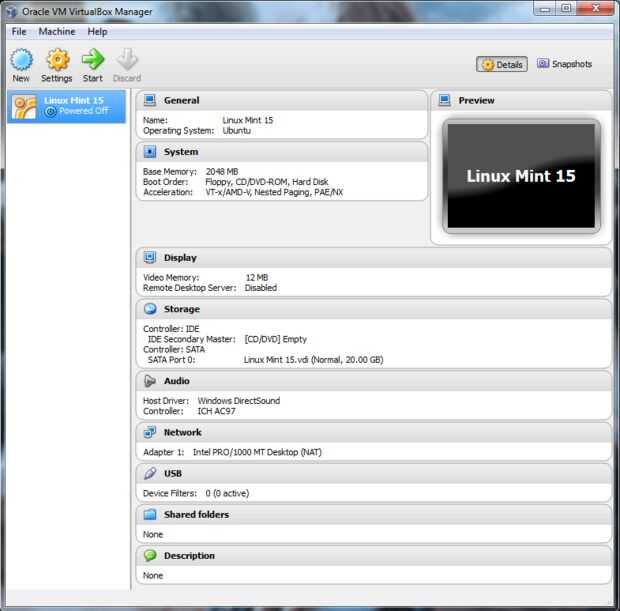Click 'None' under Description
Image resolution: width=620 pixels, height=611 pixels.
[153, 576]
